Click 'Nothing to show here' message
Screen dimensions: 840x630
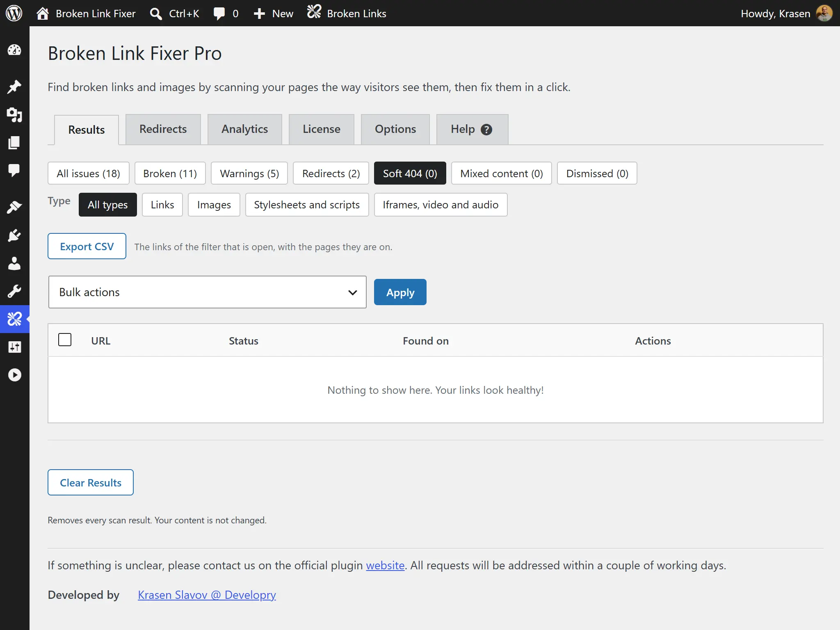point(436,390)
